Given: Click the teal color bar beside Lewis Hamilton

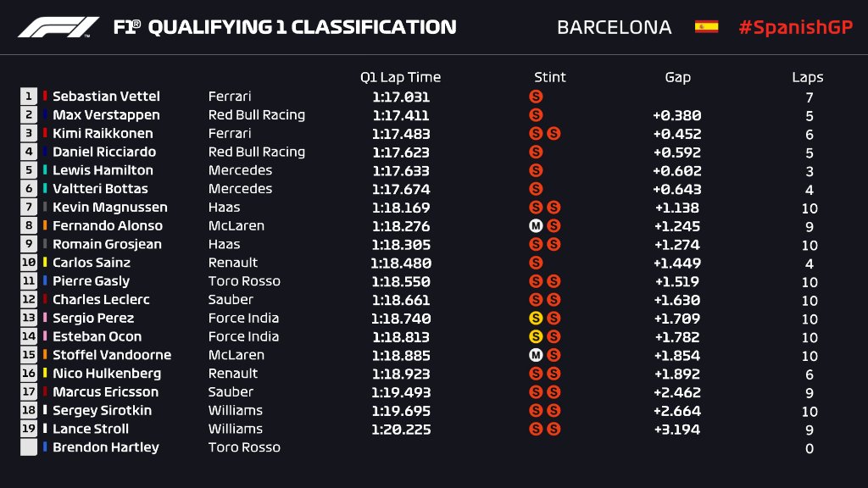Looking at the screenshot, I should 46,170.
